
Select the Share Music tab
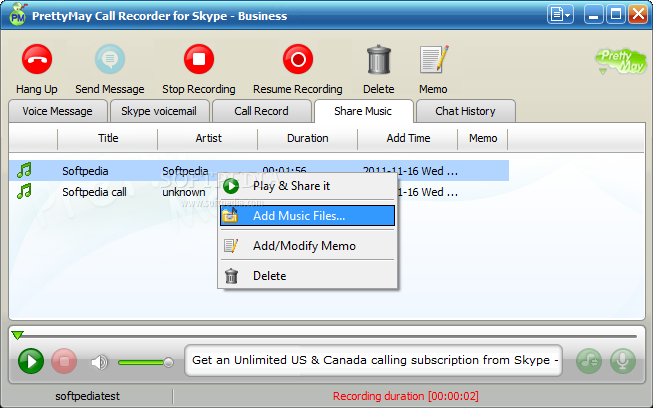tap(363, 111)
